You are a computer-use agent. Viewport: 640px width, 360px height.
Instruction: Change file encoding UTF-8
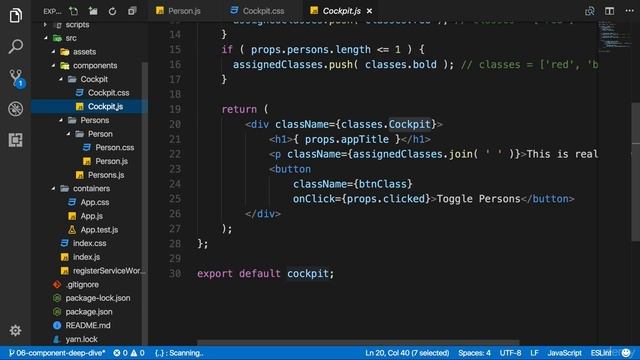click(x=510, y=353)
